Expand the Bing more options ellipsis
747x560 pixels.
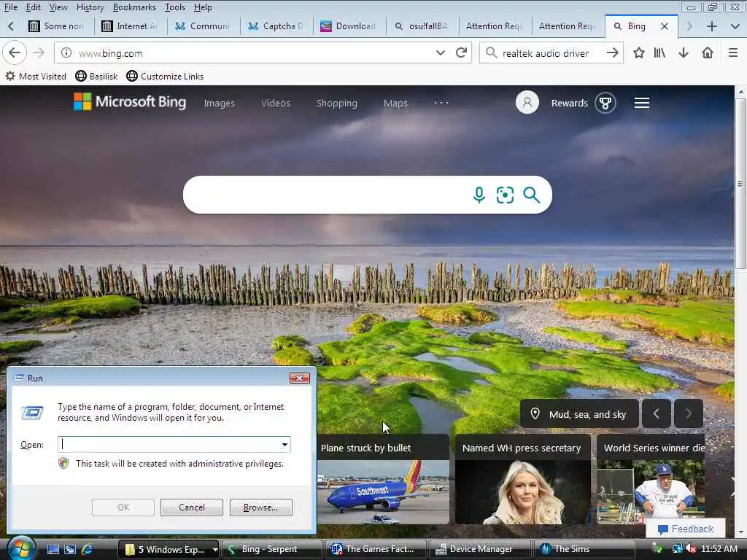point(441,102)
